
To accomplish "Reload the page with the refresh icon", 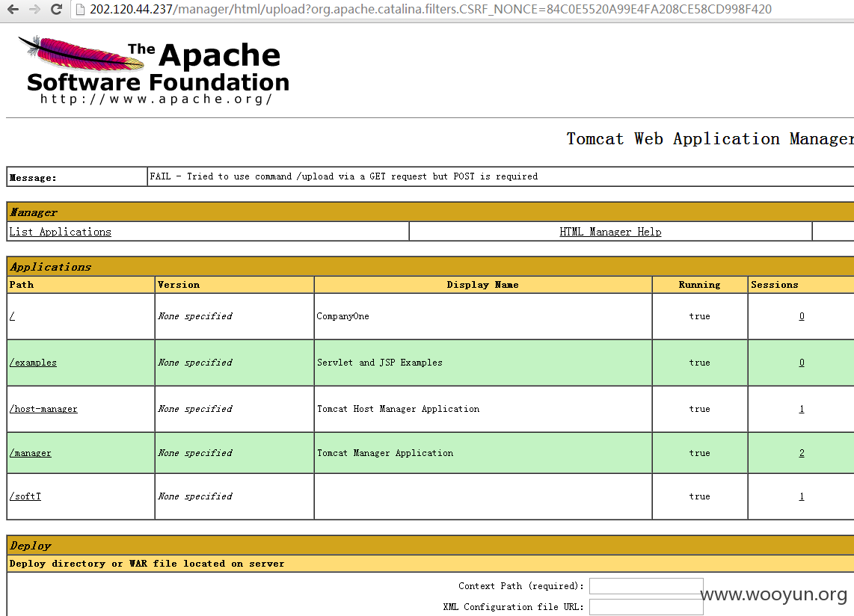I will (x=56, y=9).
